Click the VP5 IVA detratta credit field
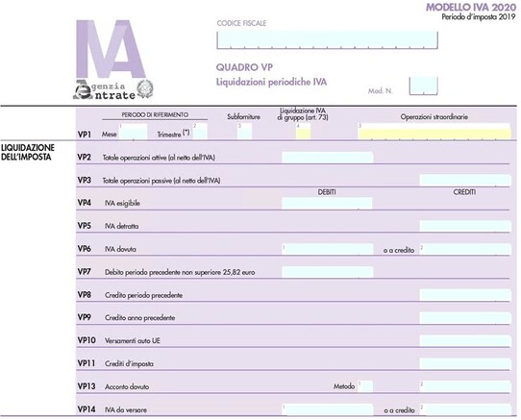This screenshot has width=521, height=420. 465,226
